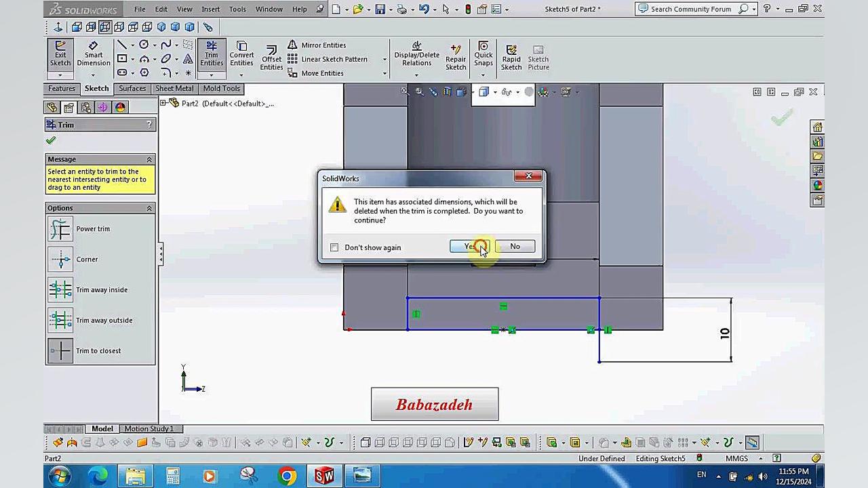Click the Exit Sketch tool
Viewport: 868px width, 488px height.
pyautogui.click(x=60, y=54)
